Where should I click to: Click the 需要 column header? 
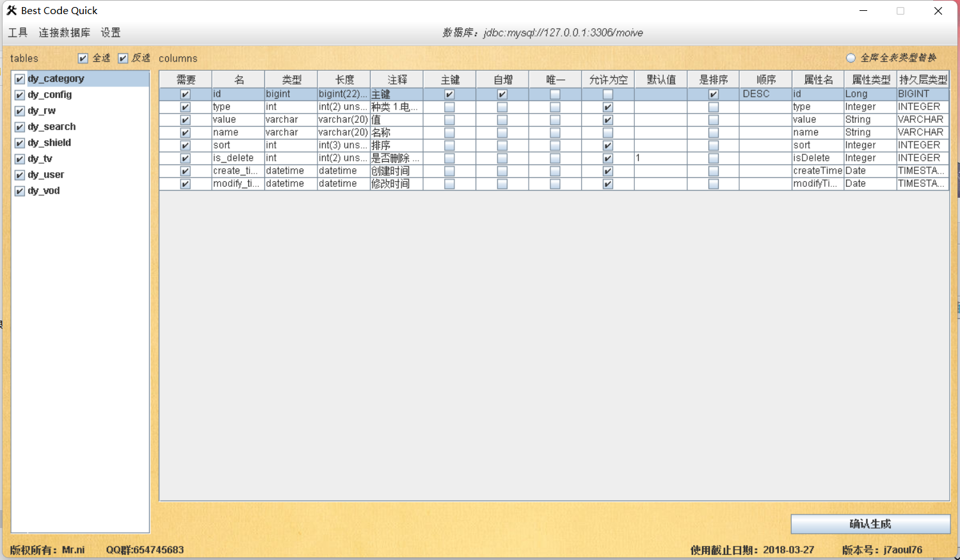click(186, 79)
